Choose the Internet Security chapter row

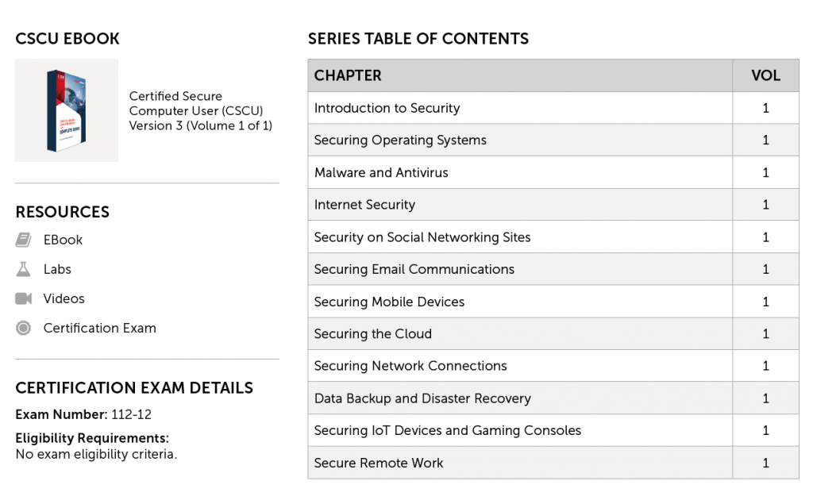click(x=364, y=205)
